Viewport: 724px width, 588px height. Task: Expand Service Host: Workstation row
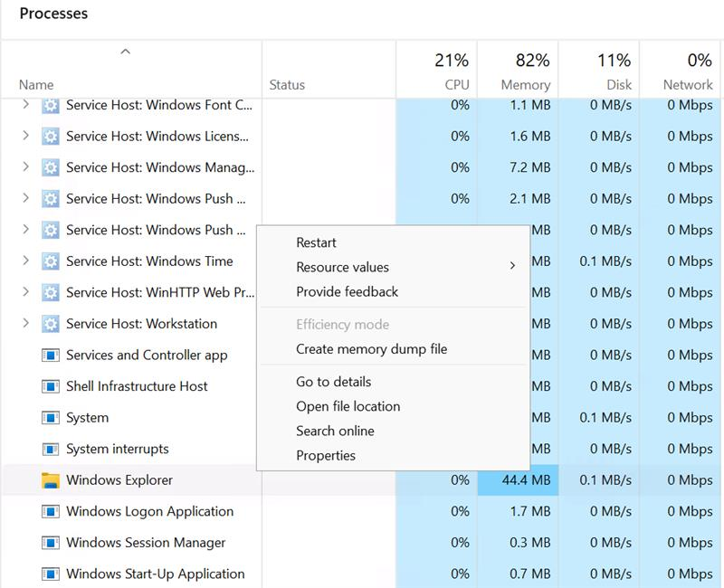coord(26,323)
